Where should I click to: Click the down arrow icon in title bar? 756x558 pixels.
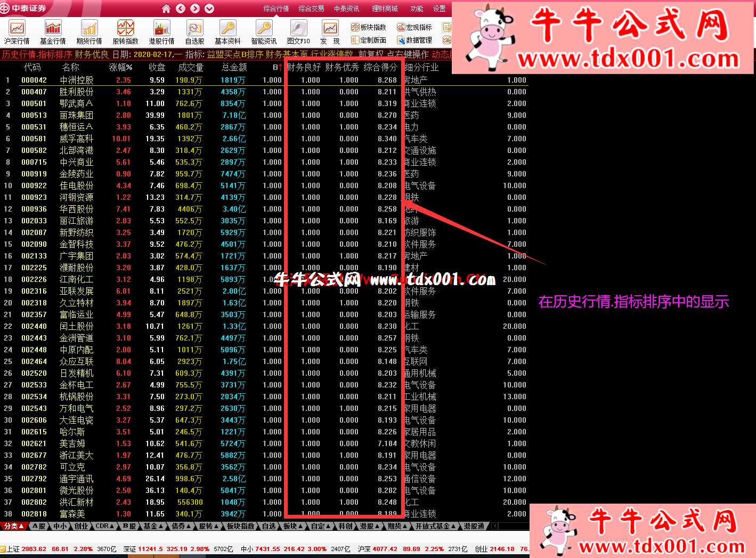pos(209,9)
